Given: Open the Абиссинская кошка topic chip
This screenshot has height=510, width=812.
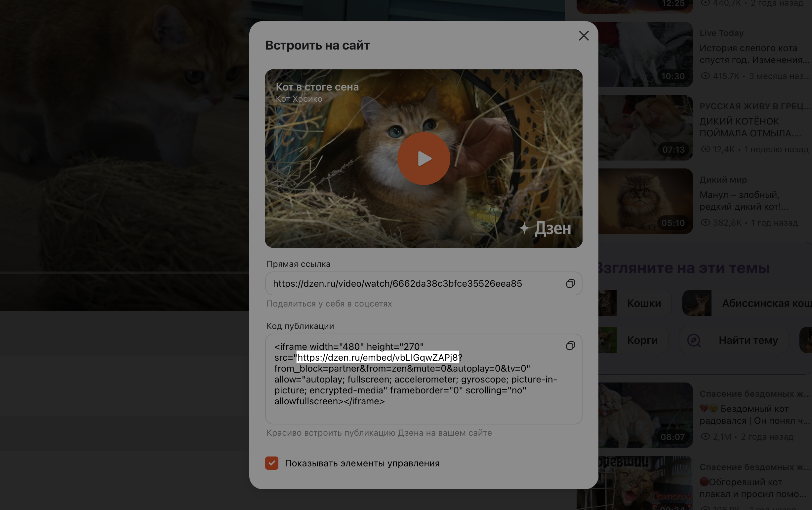Looking at the screenshot, I should (747, 303).
